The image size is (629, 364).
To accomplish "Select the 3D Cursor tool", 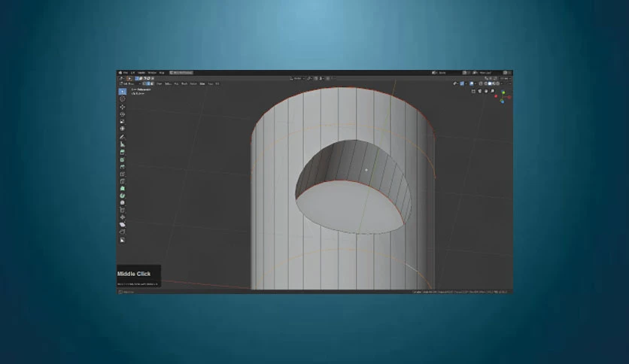I will pos(123,99).
